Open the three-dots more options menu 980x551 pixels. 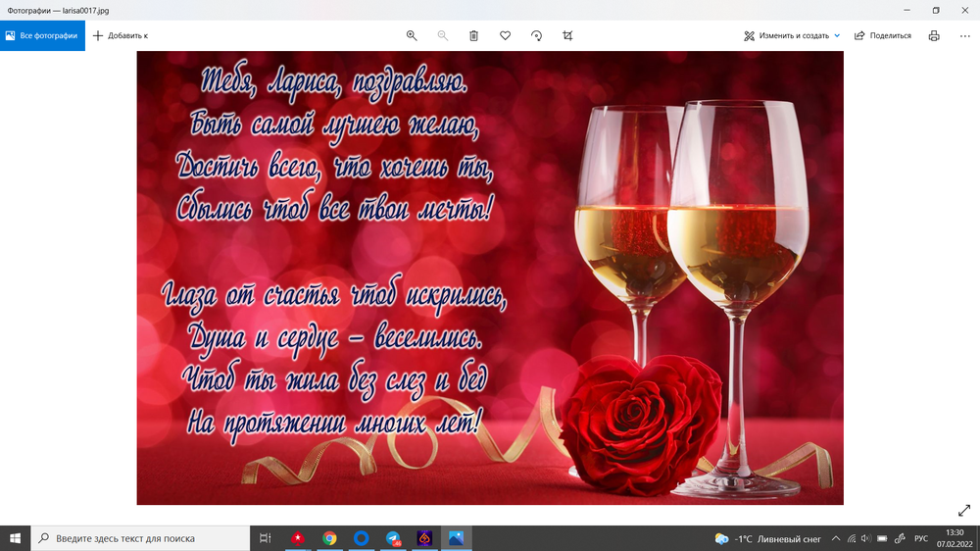click(964, 35)
